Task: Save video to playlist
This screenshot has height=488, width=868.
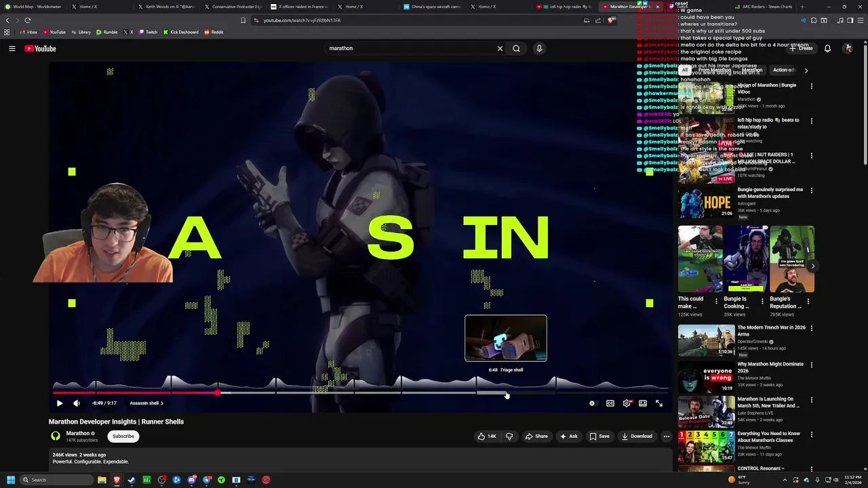Action: pyautogui.click(x=599, y=436)
